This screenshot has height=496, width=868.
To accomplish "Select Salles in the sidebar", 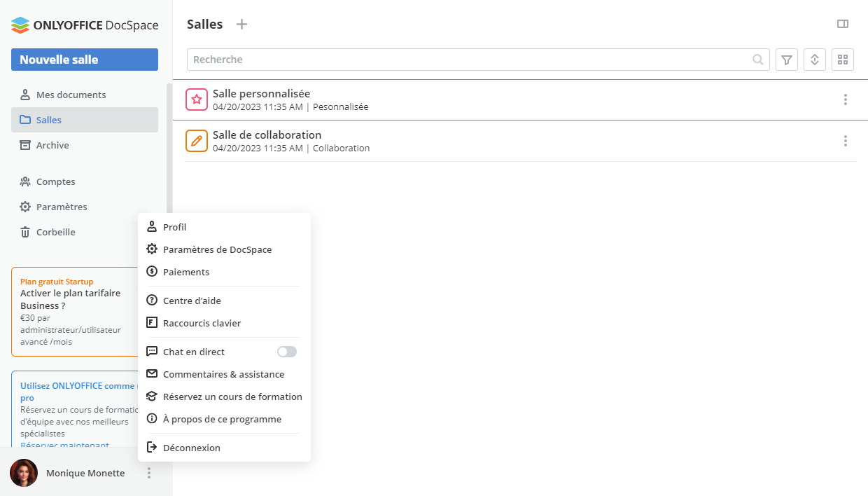I will pos(85,120).
